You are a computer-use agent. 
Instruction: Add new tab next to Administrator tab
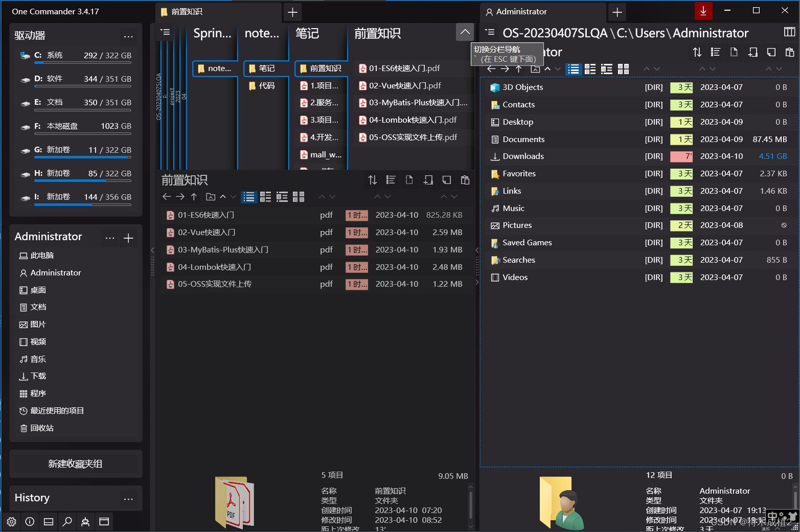coord(617,12)
